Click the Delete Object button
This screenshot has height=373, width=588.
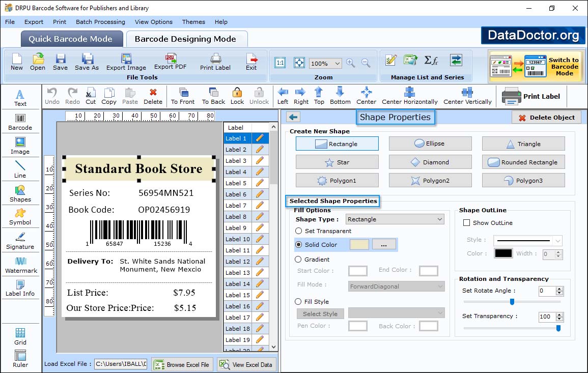click(546, 118)
